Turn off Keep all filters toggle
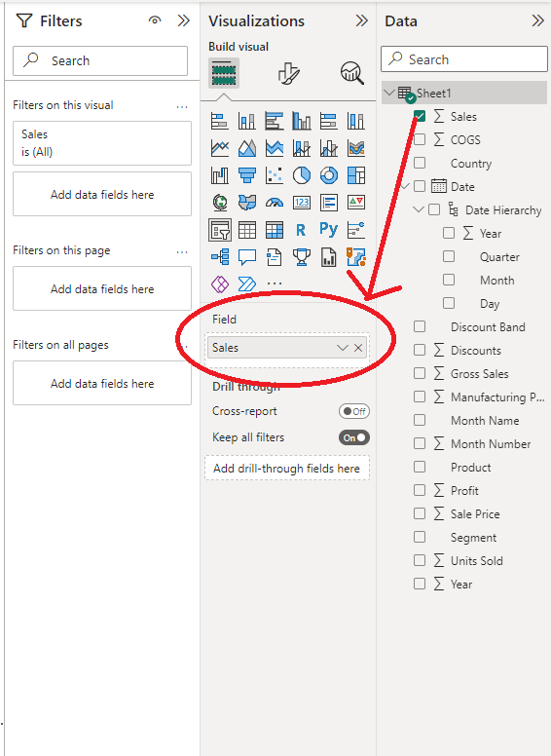 click(x=354, y=437)
